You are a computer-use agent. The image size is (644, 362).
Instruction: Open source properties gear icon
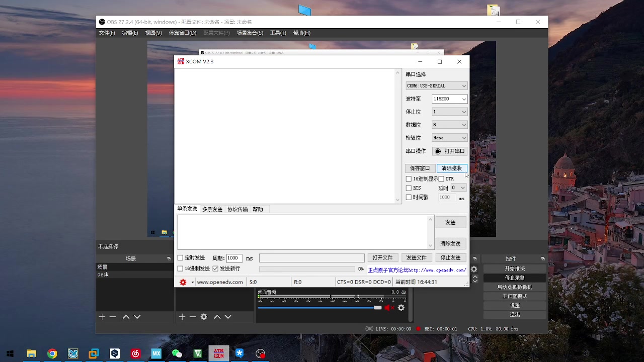tap(204, 317)
